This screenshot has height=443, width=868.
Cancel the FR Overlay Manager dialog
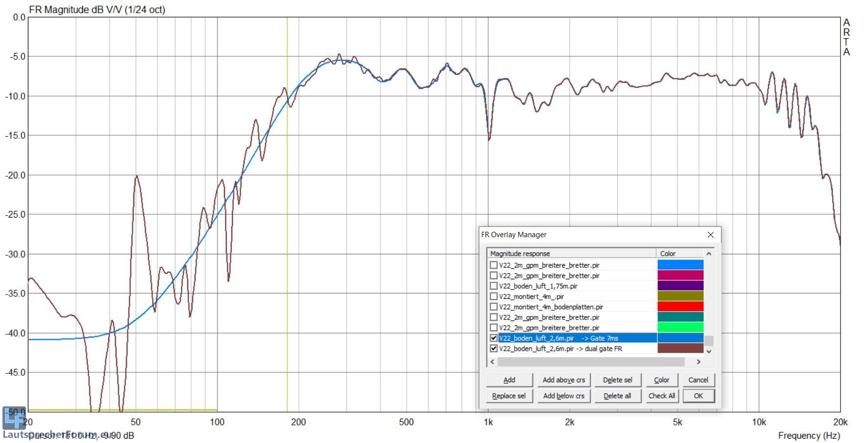698,380
